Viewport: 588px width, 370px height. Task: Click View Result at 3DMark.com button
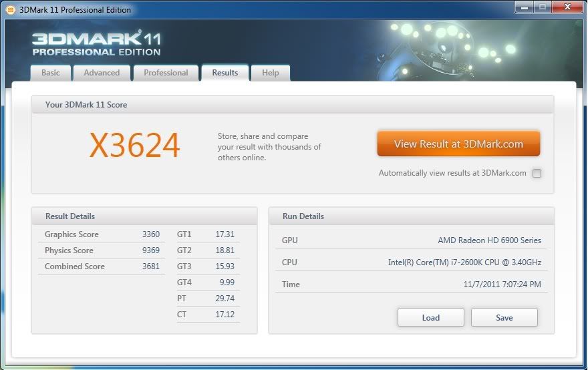[x=458, y=144]
